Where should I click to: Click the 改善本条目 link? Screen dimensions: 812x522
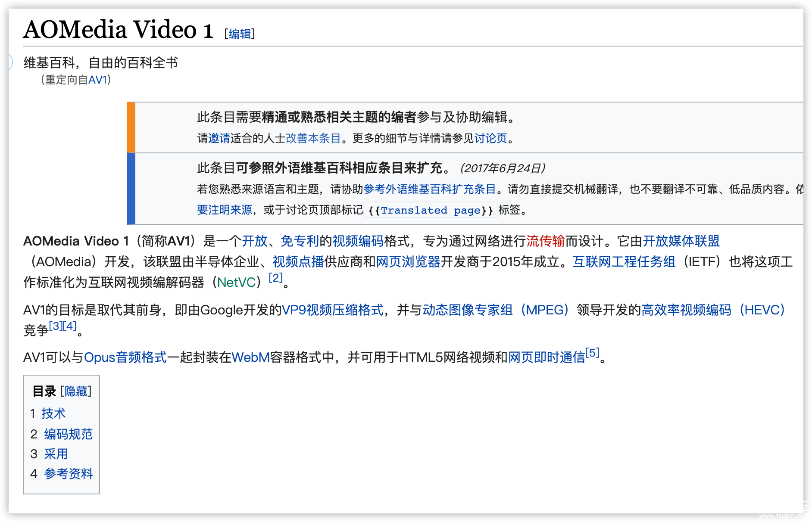click(x=313, y=138)
